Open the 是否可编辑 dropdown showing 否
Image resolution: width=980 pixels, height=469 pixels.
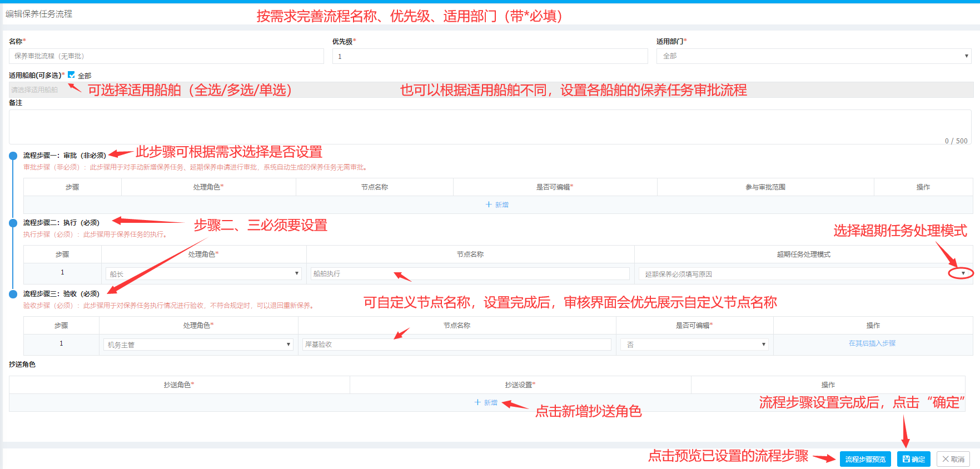pos(694,345)
